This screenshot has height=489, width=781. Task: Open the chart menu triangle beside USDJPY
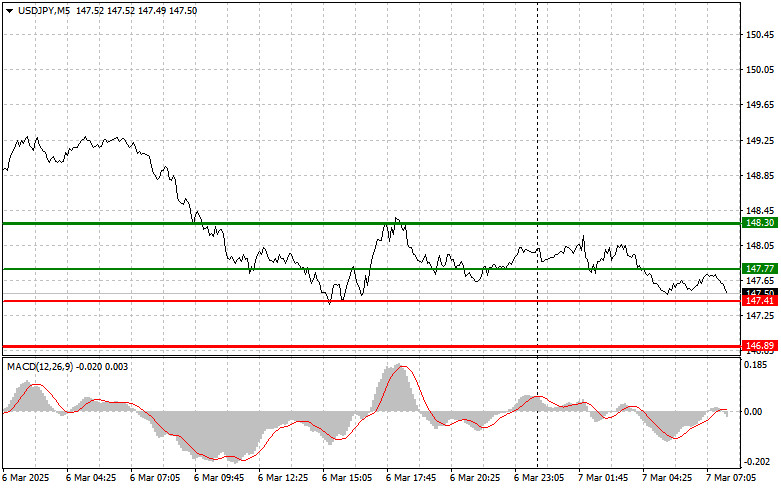pos(9,10)
